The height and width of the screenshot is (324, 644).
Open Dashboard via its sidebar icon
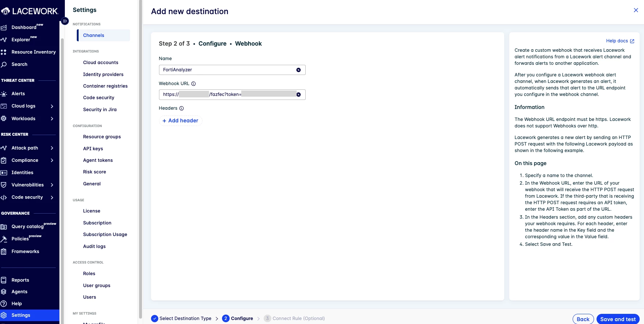[x=4, y=28]
